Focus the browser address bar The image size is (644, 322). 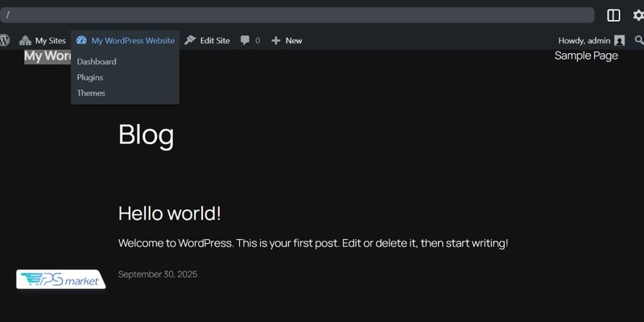(298, 15)
